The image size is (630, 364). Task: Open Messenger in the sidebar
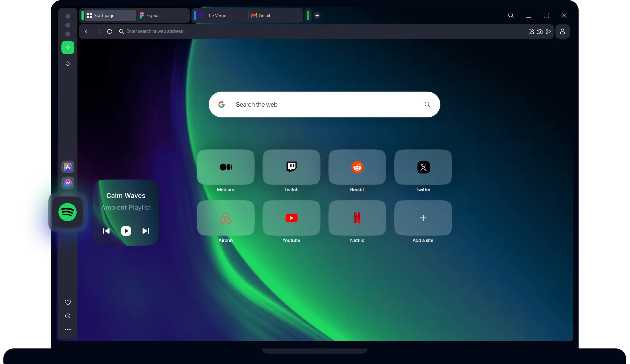[x=68, y=183]
